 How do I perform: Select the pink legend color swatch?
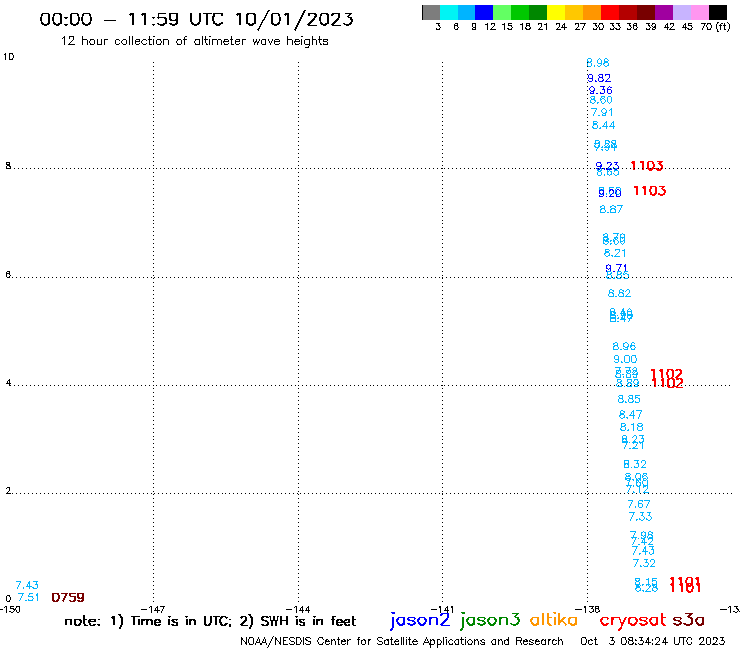tap(699, 12)
